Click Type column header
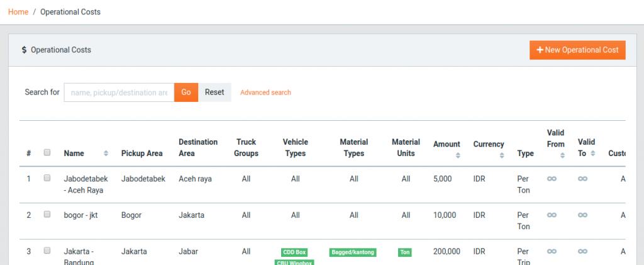 525,153
